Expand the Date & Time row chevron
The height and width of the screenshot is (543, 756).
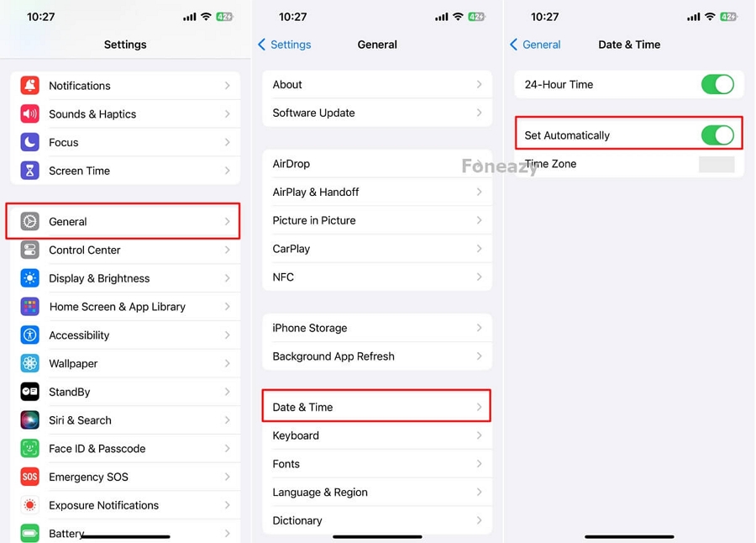[x=480, y=407]
